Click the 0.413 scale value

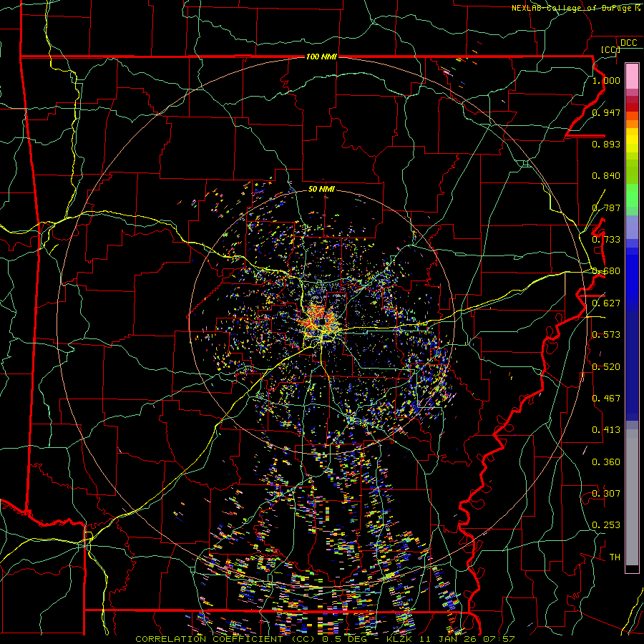click(x=606, y=430)
